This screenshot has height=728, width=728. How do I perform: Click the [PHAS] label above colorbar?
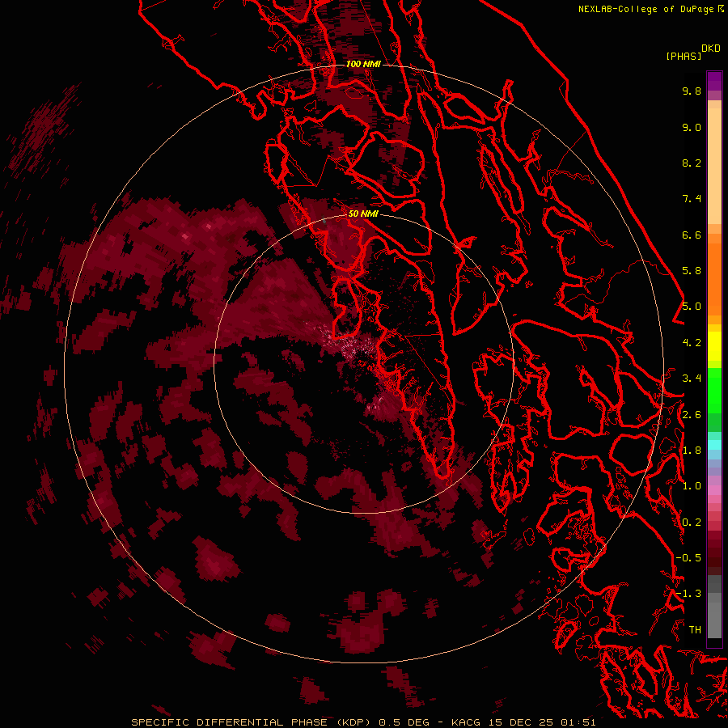pos(684,56)
